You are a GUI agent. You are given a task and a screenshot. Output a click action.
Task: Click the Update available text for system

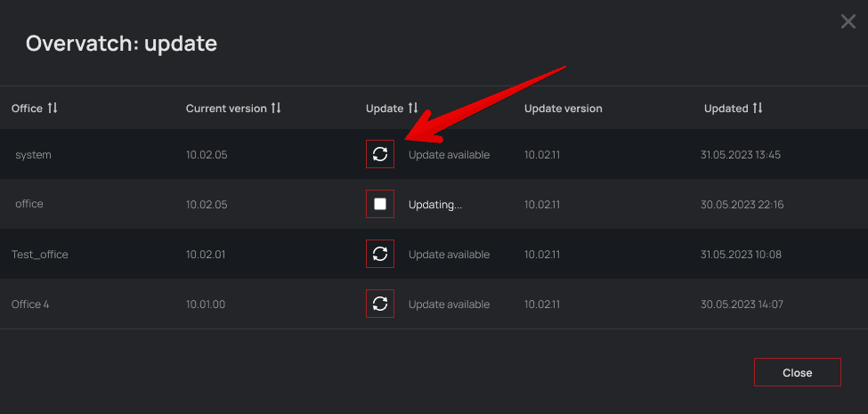pyautogui.click(x=449, y=155)
